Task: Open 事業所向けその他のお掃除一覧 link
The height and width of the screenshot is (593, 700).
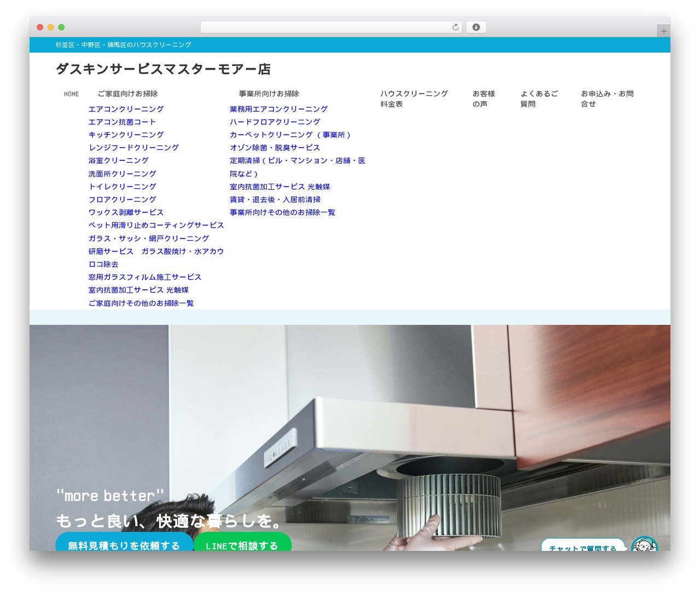Action: pyautogui.click(x=282, y=212)
